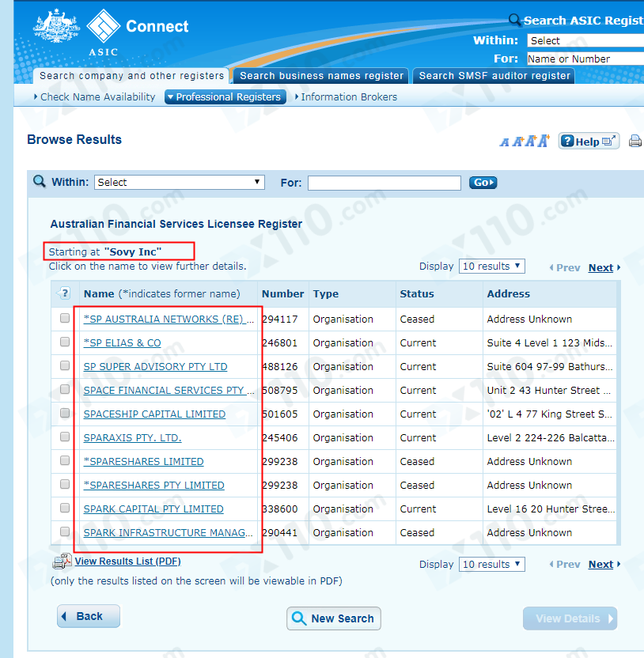Click the second font size A icon
This screenshot has width=644, height=658.
[518, 142]
